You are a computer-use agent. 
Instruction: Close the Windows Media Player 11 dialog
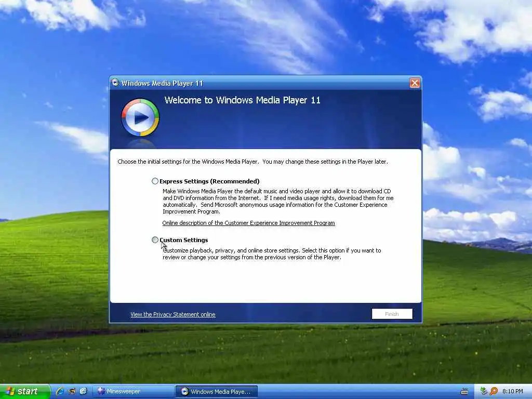(x=415, y=83)
